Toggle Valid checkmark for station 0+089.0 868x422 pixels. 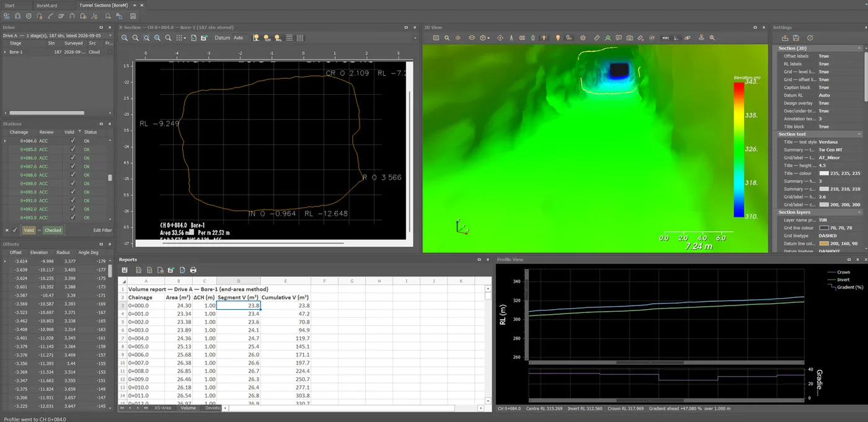73,183
